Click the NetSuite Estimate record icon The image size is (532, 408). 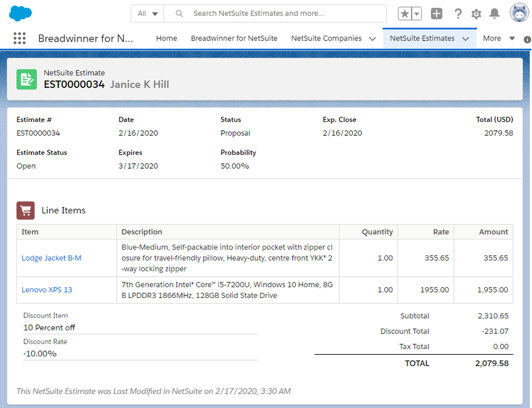coord(27,79)
